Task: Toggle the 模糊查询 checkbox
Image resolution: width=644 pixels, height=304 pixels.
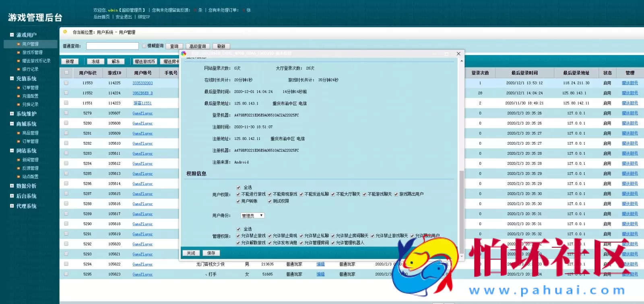Action: 144,46
